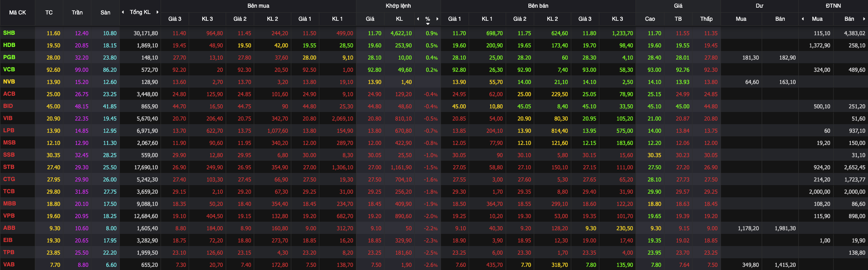
Task: Click the Bán header under Dư
Action: pyautogui.click(x=780, y=19)
